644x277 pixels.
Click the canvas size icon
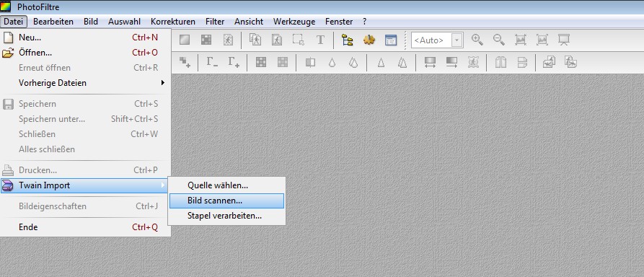pyautogui.click(x=277, y=40)
